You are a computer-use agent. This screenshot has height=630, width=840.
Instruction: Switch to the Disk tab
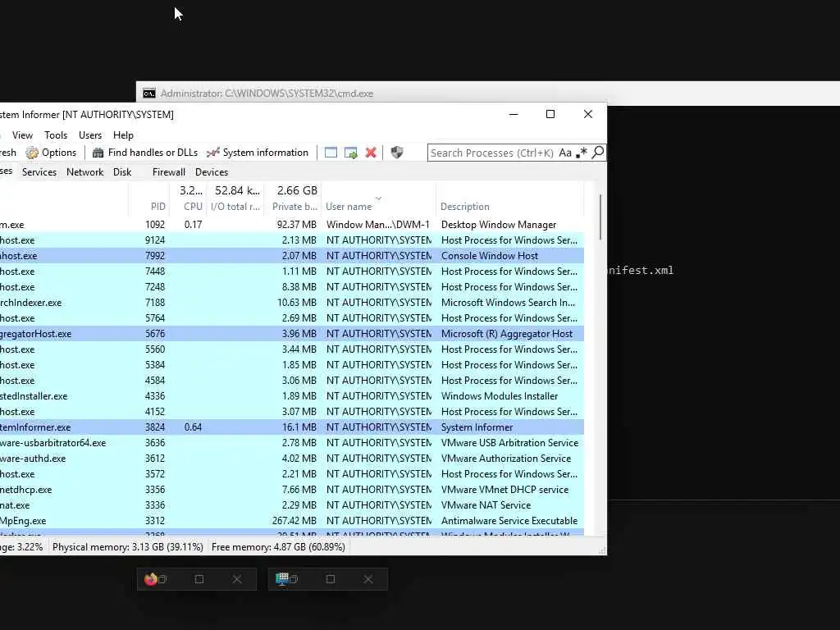coord(122,172)
